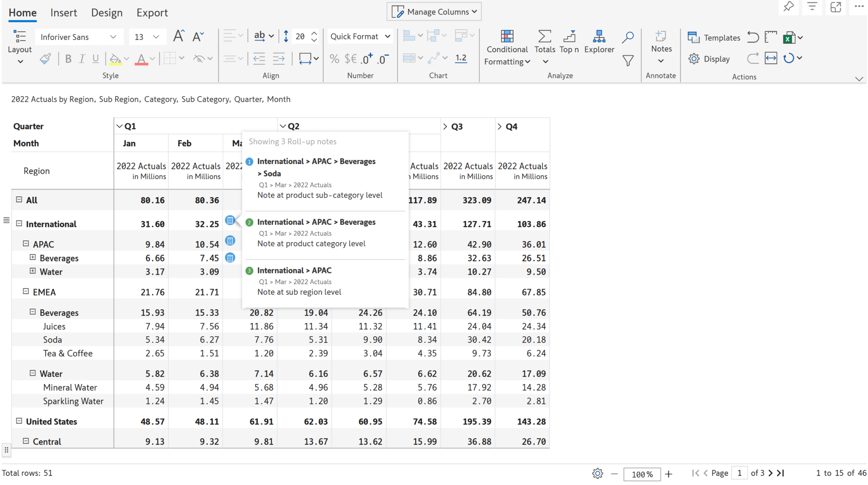The image size is (868, 485).
Task: Collapse the United States row
Action: [x=19, y=421]
